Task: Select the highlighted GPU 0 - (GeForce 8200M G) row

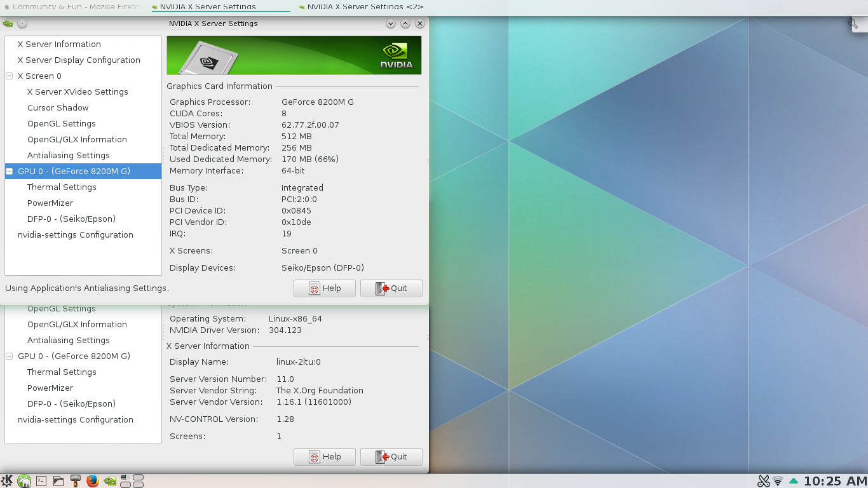Action: click(83, 171)
